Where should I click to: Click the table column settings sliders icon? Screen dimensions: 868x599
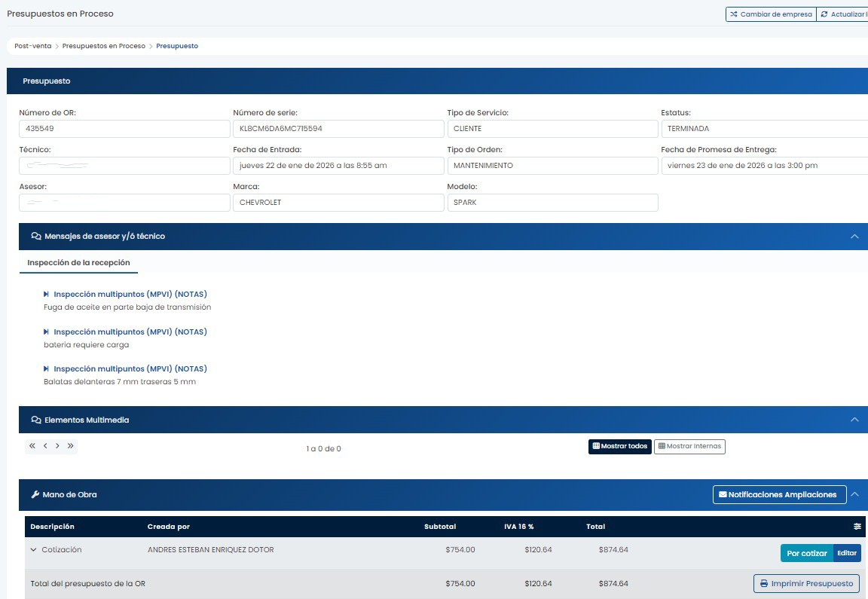[x=857, y=527]
